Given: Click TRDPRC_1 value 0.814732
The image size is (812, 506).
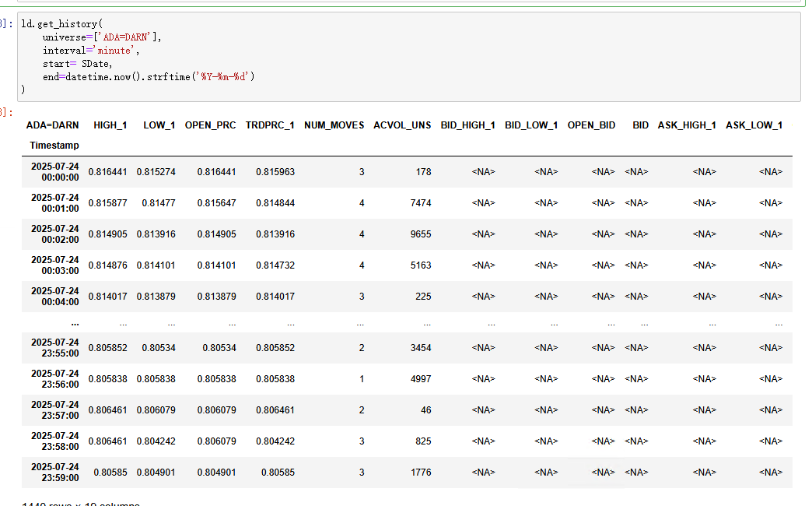Looking at the screenshot, I should pos(275,265).
